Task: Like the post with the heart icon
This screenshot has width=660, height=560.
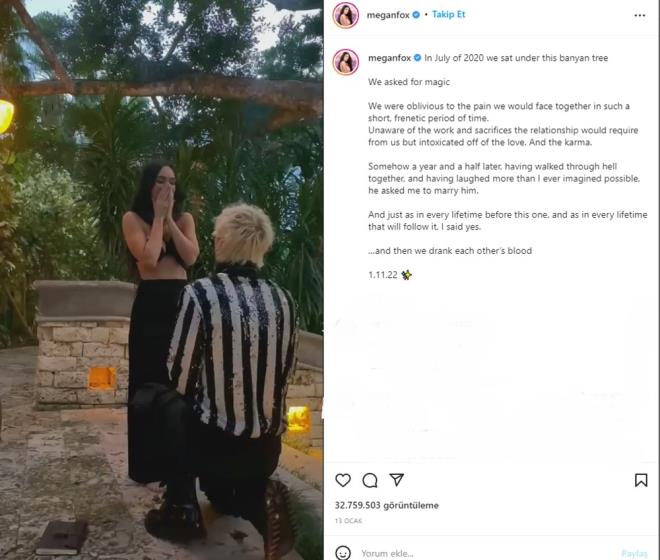Action: (343, 480)
